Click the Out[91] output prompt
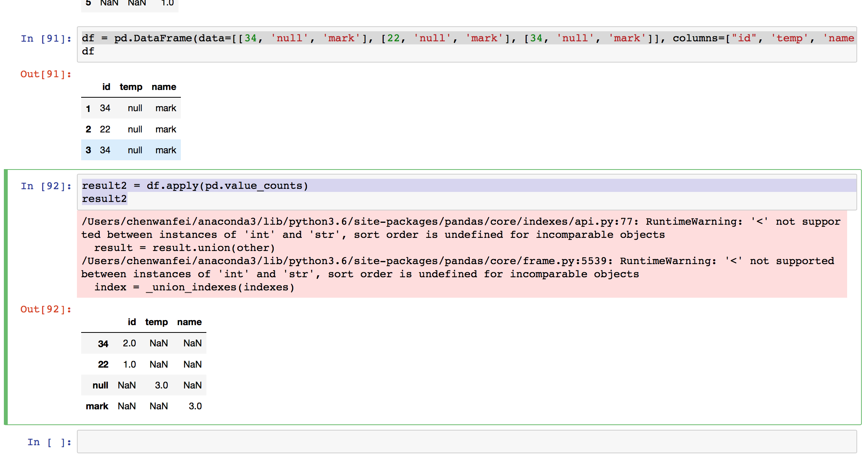 [x=46, y=74]
